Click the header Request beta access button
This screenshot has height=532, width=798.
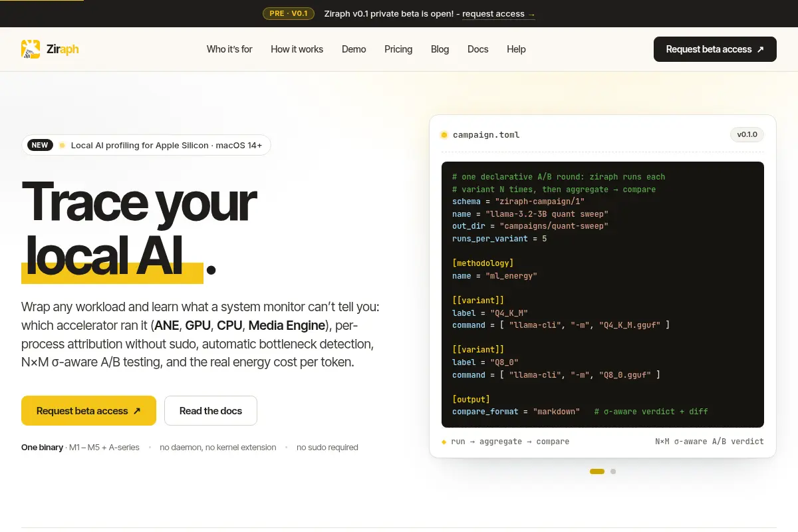point(715,49)
